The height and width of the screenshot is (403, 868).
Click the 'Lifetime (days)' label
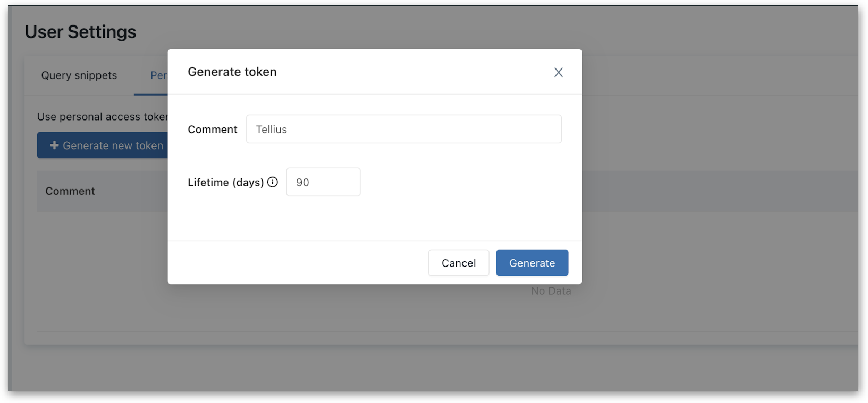(x=226, y=183)
